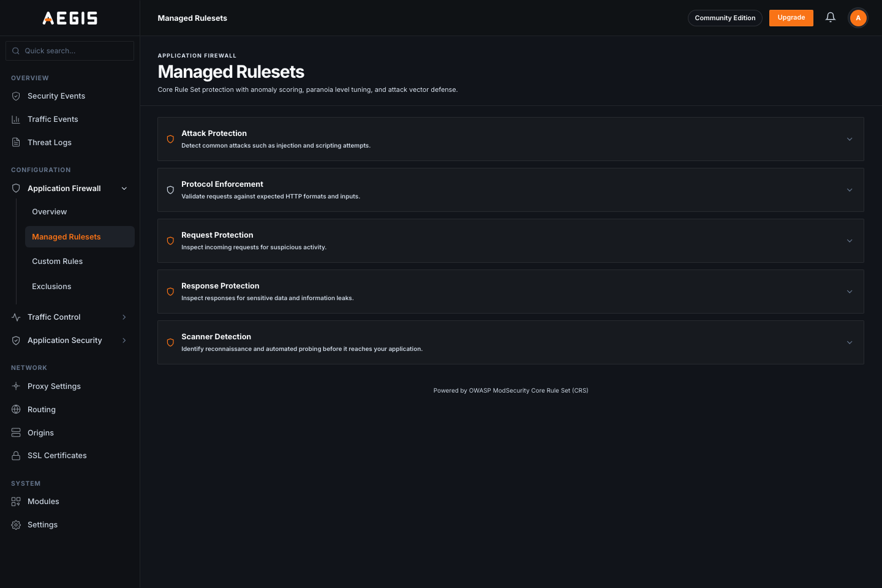Expand the Scanner Detection chevron
This screenshot has width=882, height=588.
pos(850,342)
